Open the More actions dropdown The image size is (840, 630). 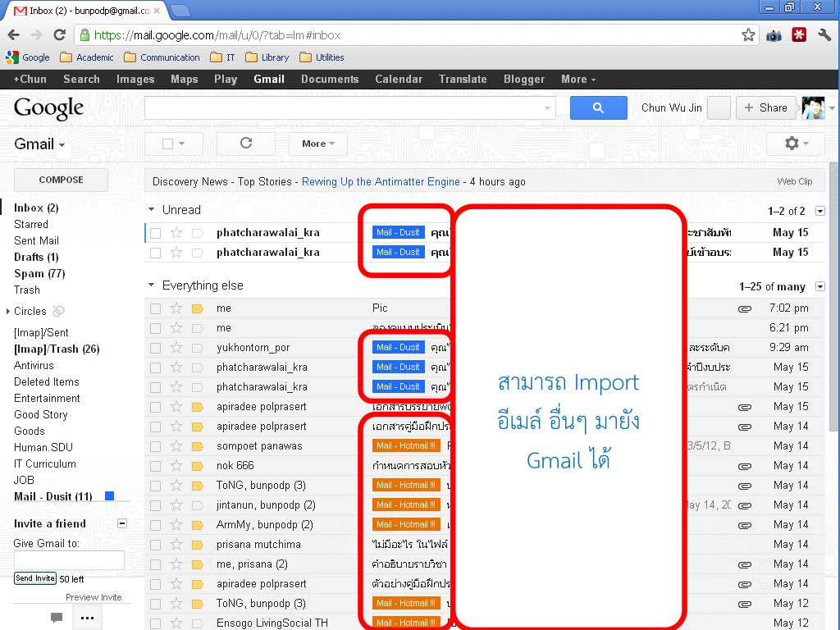tap(318, 144)
